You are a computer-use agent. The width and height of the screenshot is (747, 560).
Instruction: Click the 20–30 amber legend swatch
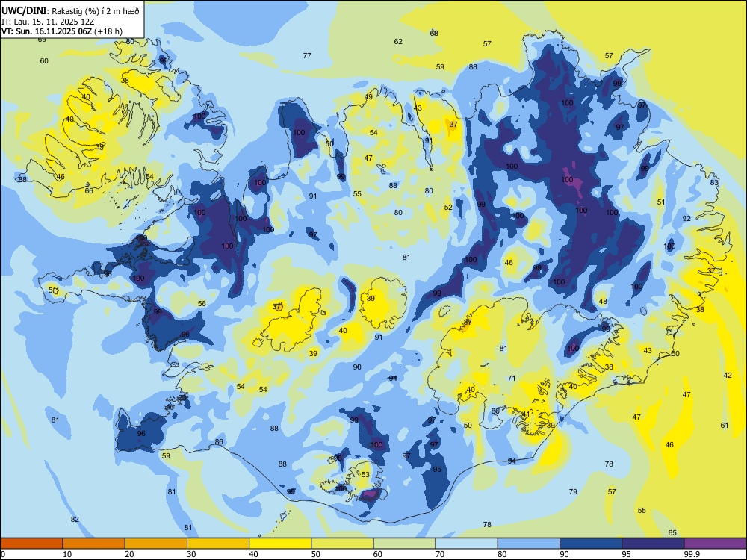click(156, 544)
